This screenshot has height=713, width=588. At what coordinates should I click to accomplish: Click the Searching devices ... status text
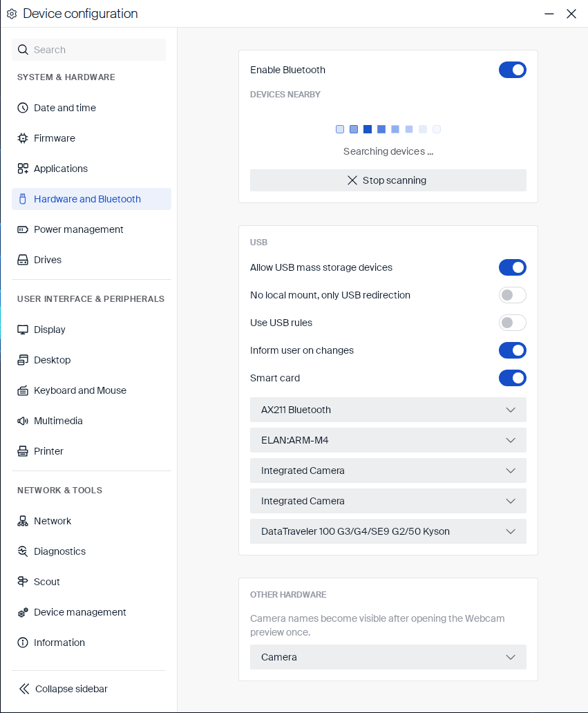tap(388, 151)
